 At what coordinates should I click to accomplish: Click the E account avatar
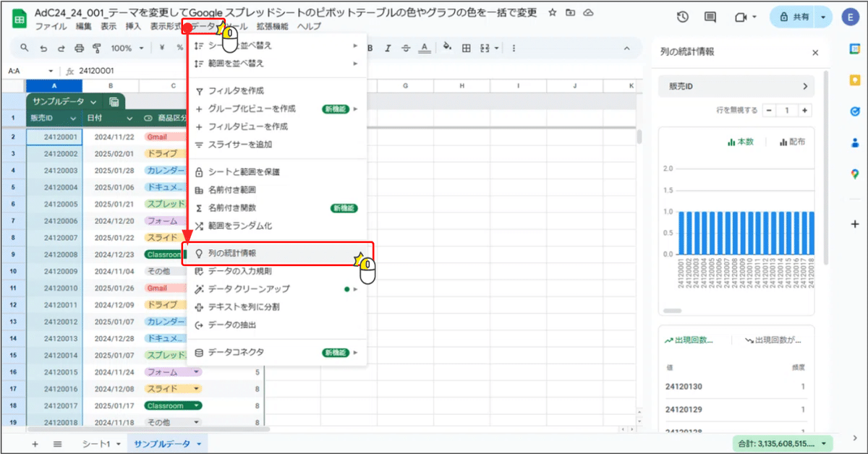tap(851, 17)
